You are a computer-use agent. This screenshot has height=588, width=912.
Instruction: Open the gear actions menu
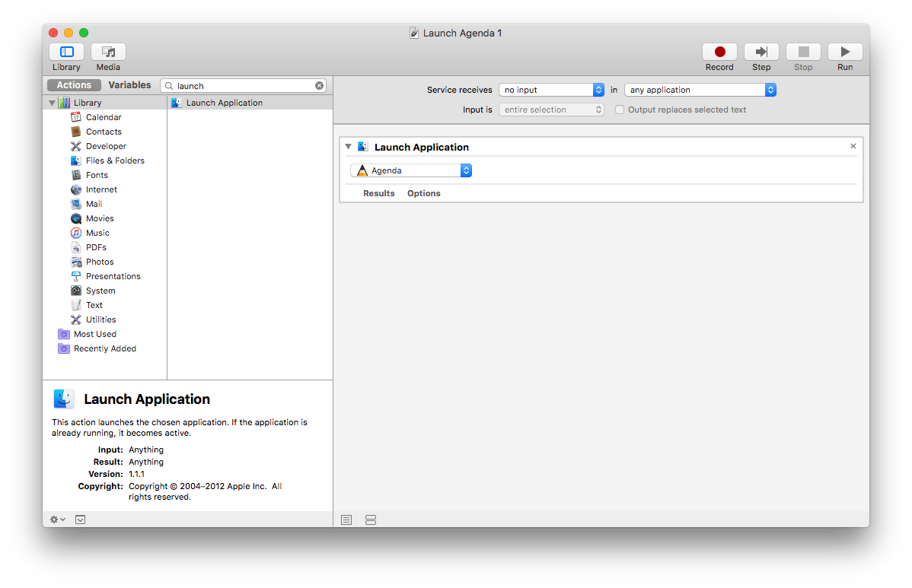point(58,520)
